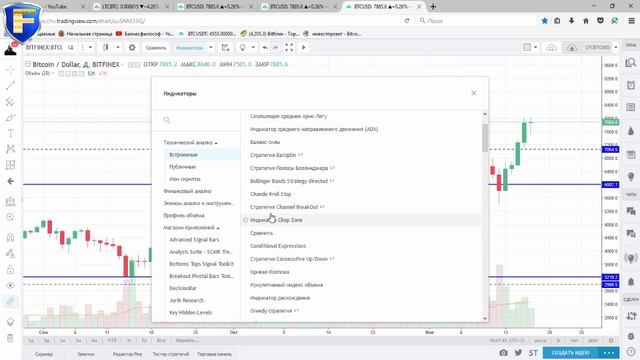Toggle drawings visibility eye icon

(11, 286)
